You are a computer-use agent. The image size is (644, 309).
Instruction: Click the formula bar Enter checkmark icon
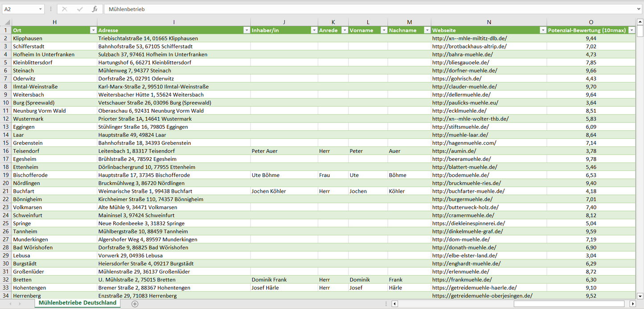(80, 9)
